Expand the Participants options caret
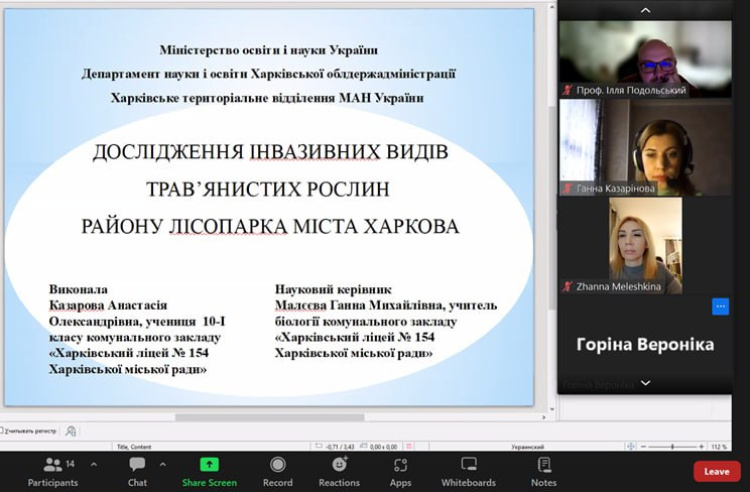This screenshot has height=492, width=750. pyautogui.click(x=94, y=464)
